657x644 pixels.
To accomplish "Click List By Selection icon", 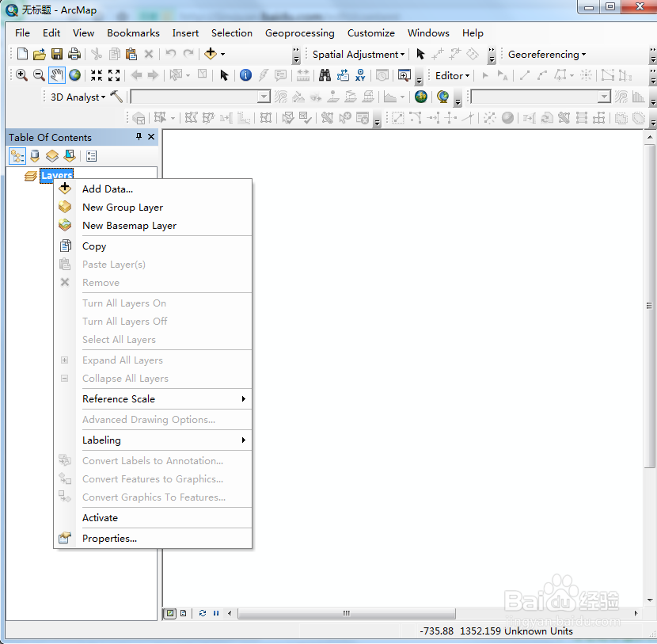I will [x=70, y=156].
